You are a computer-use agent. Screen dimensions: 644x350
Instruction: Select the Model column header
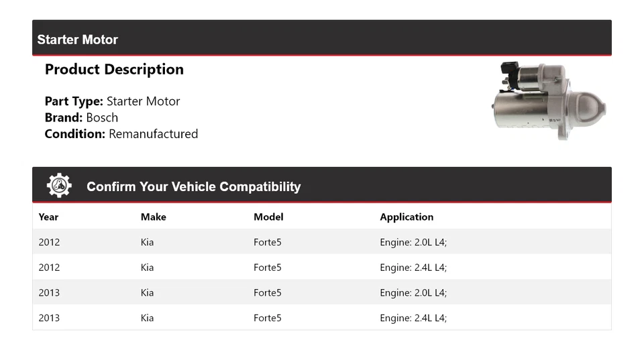coord(268,217)
